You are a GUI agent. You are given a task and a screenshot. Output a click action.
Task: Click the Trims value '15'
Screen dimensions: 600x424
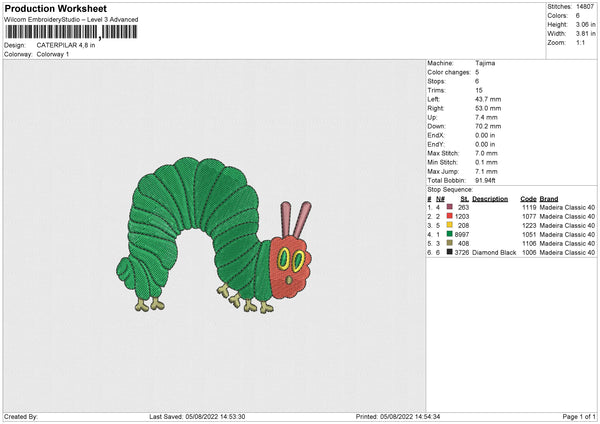tap(479, 90)
